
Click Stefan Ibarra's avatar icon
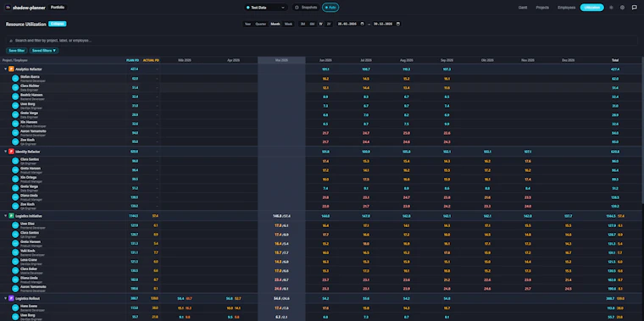coord(15,79)
